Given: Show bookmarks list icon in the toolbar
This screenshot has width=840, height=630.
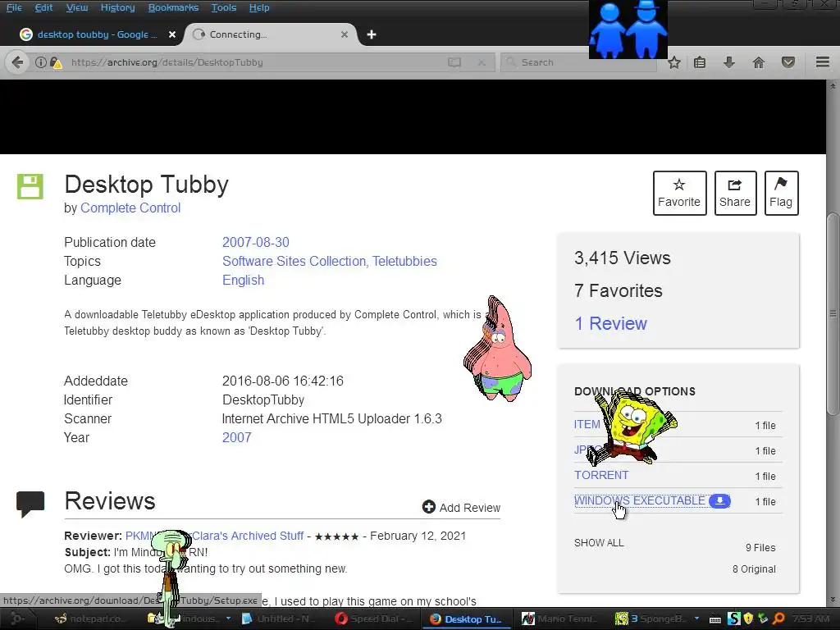Looking at the screenshot, I should [x=700, y=62].
